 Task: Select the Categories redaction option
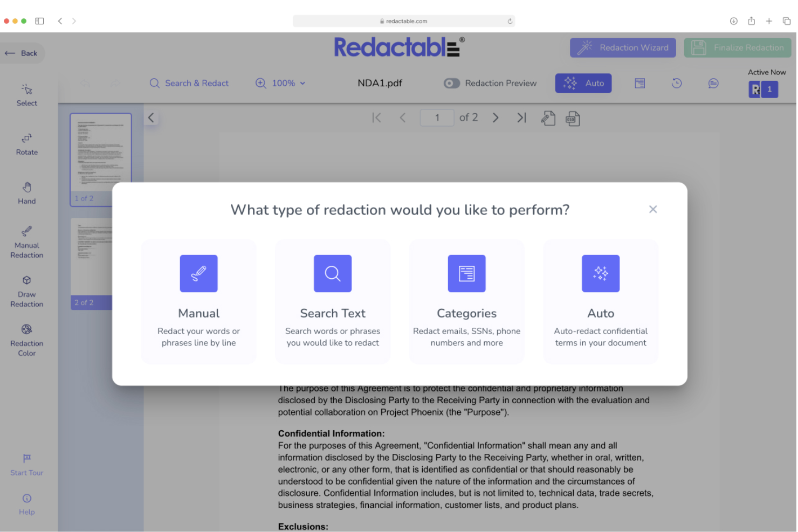pos(466,302)
